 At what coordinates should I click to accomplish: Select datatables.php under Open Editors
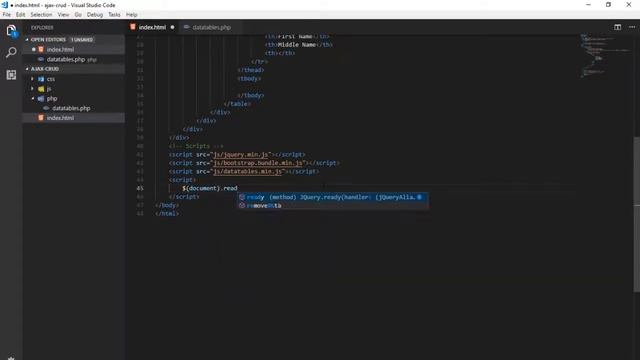(x=74, y=59)
